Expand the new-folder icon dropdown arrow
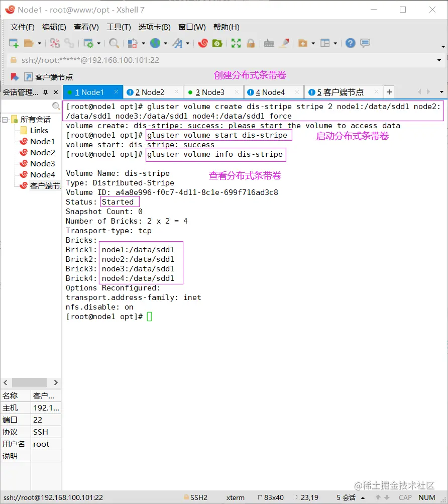 click(x=313, y=43)
